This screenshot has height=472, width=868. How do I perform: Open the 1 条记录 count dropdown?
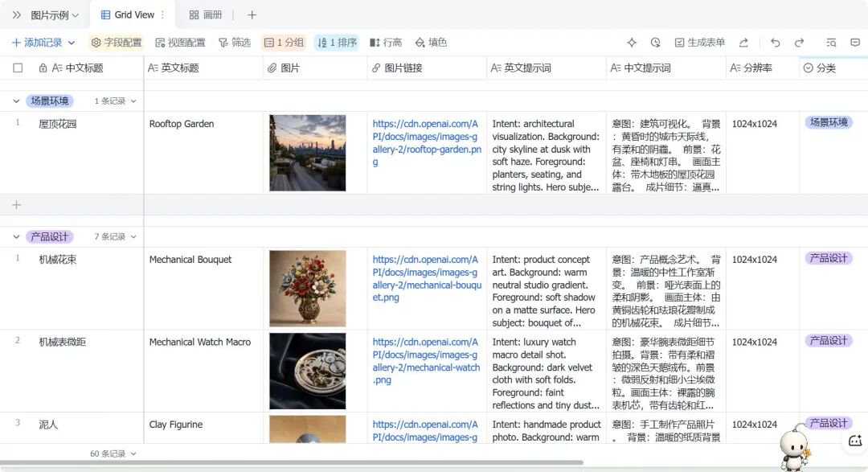coord(115,101)
